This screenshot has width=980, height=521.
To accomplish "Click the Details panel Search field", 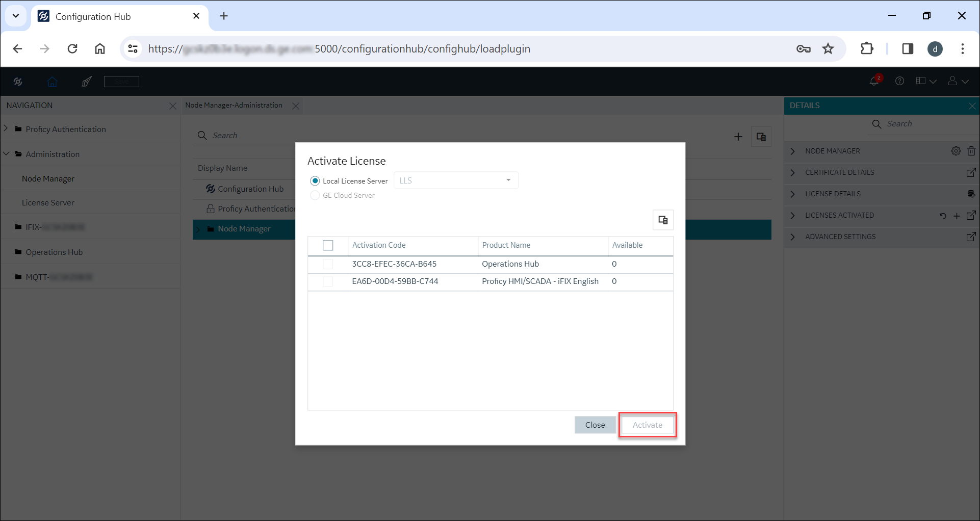I will coord(923,124).
